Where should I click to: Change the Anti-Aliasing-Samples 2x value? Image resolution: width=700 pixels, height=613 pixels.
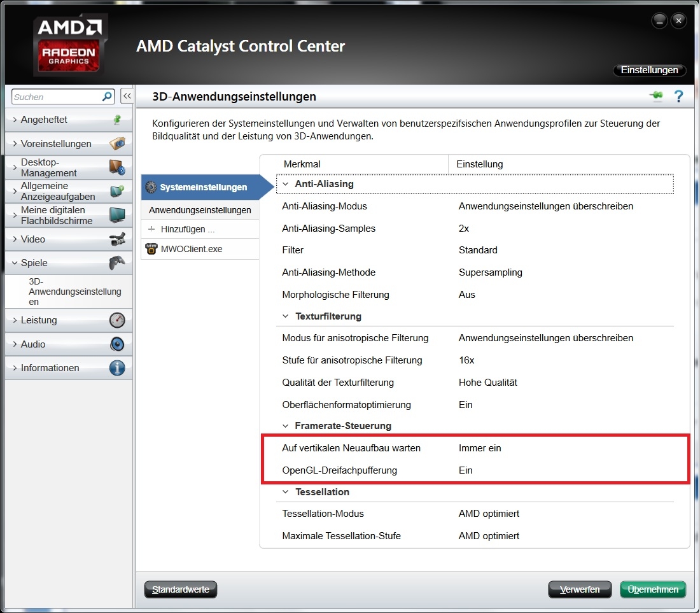tap(464, 228)
